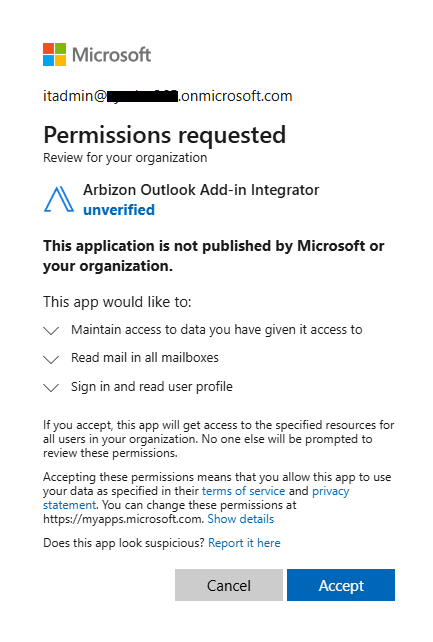
Task: Click Report it here link
Action: click(x=244, y=543)
